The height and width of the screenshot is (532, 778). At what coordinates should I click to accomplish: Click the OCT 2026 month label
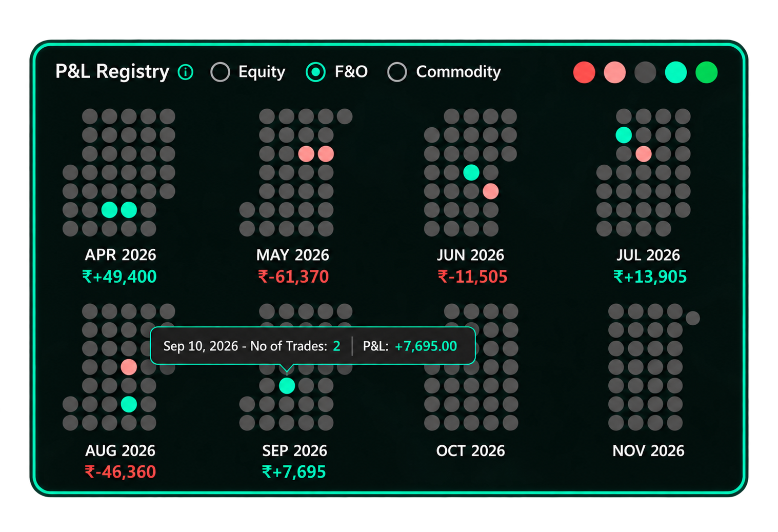[x=470, y=451]
